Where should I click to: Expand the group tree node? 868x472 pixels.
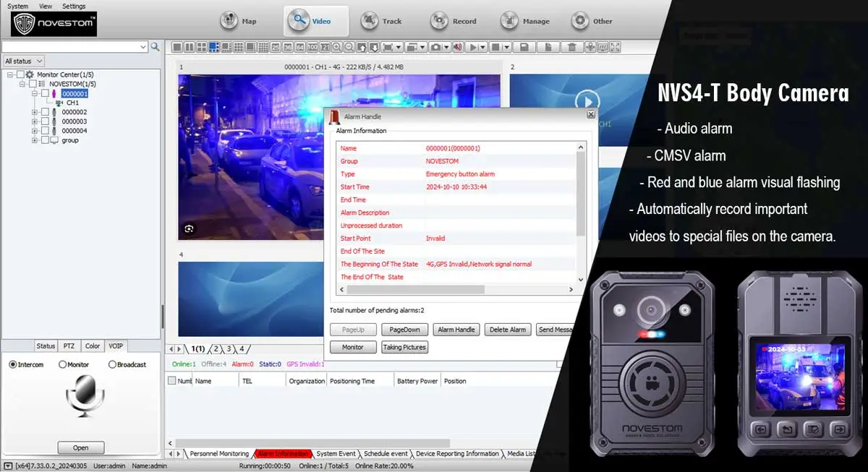(x=35, y=140)
